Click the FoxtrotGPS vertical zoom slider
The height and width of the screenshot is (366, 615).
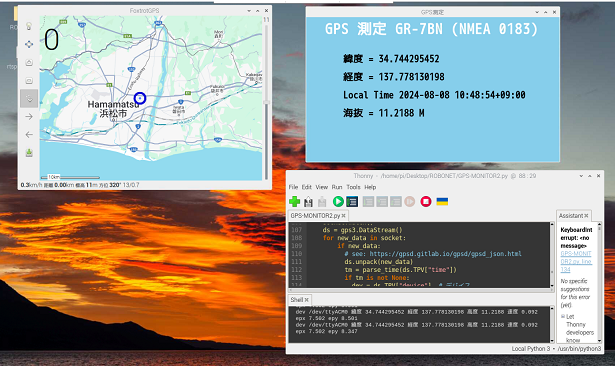pos(266,102)
